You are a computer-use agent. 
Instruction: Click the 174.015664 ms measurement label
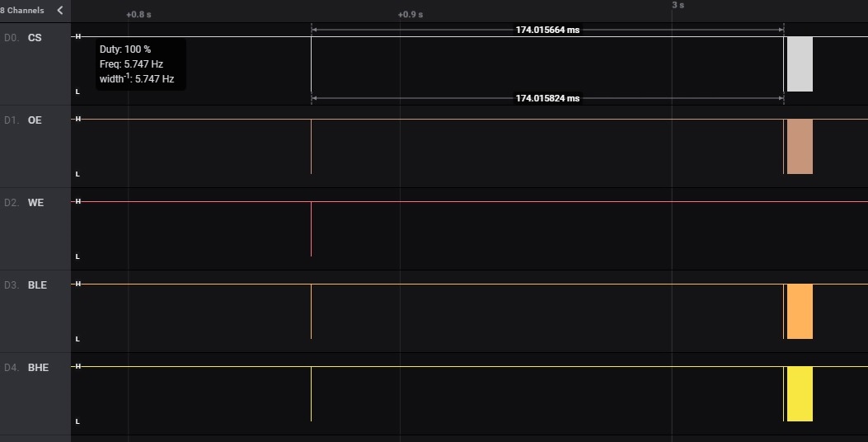[547, 30]
